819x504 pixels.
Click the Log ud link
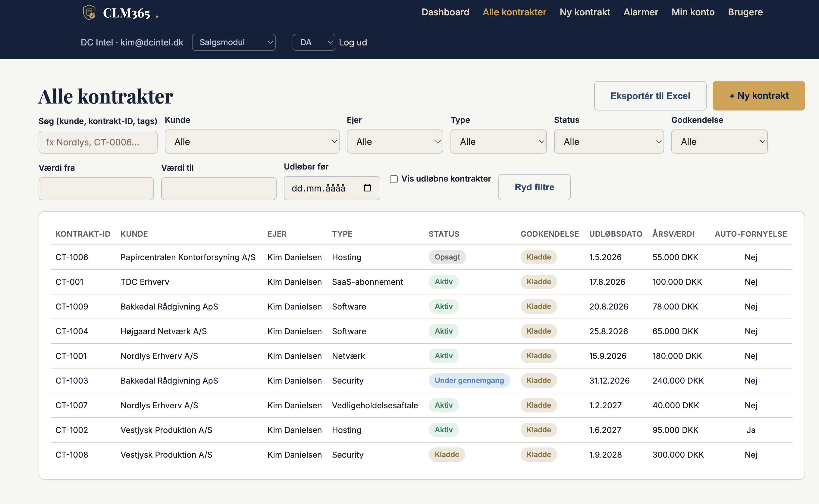(x=353, y=42)
